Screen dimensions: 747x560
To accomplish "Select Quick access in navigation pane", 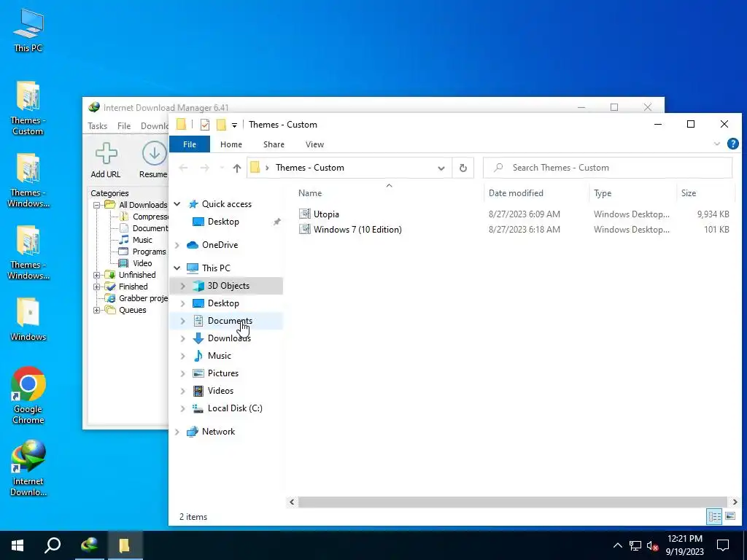I will tap(227, 204).
